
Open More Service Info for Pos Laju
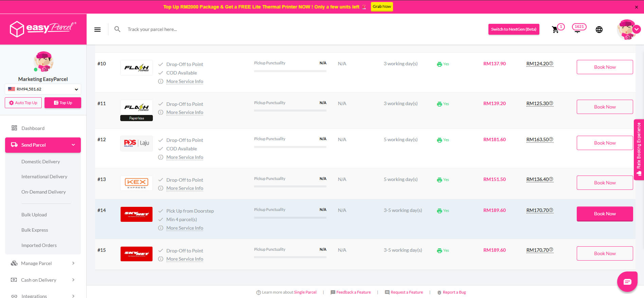click(185, 157)
